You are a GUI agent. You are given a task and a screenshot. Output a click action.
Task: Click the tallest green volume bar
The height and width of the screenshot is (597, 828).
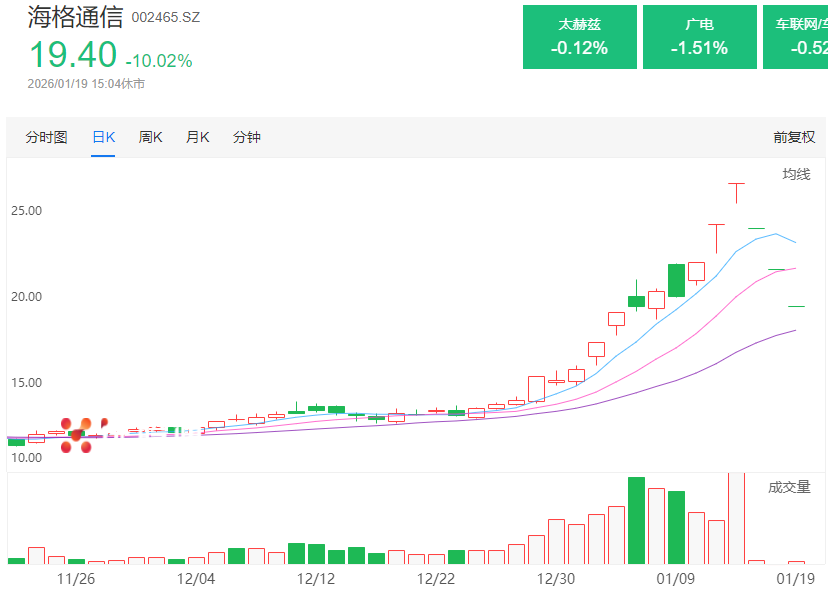click(x=636, y=520)
